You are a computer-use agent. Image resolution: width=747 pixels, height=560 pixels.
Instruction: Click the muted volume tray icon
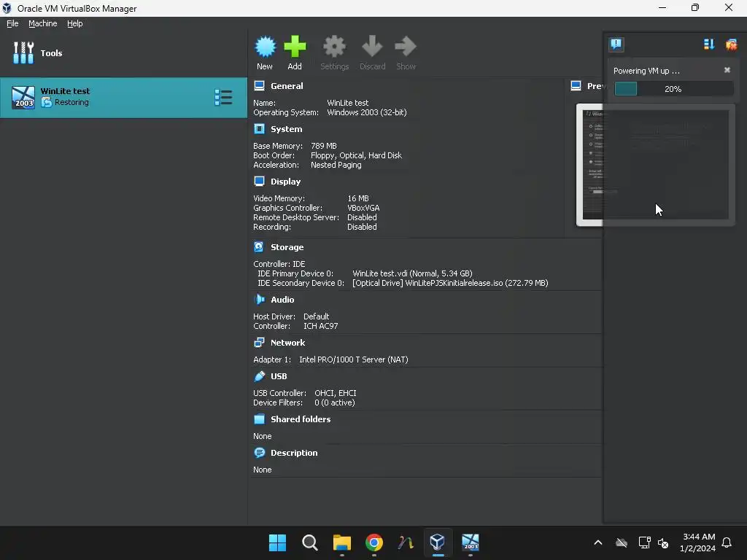pyautogui.click(x=662, y=542)
